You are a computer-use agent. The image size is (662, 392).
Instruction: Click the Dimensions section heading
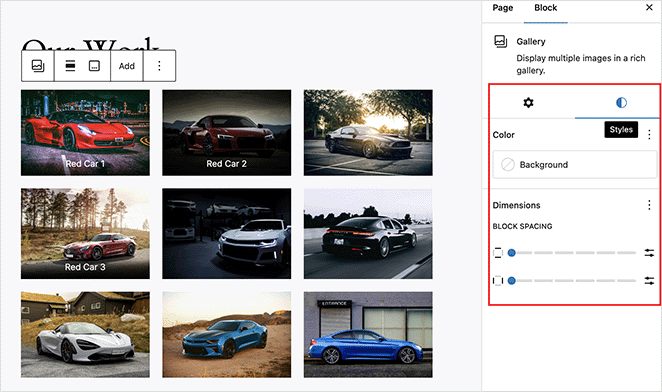coord(516,205)
